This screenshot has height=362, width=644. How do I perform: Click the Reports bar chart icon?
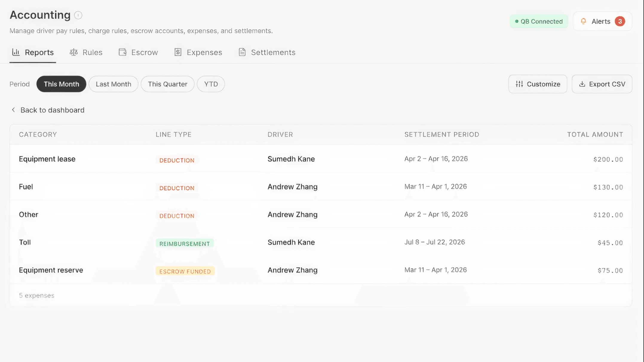(x=16, y=52)
